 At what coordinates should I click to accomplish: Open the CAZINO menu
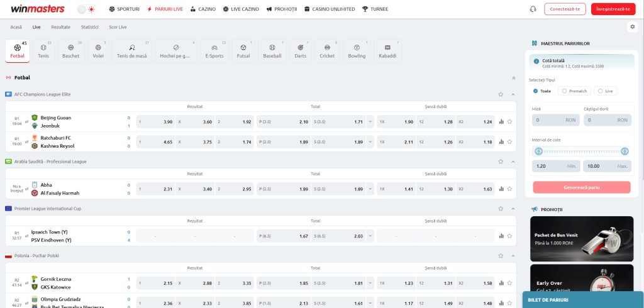tap(203, 9)
